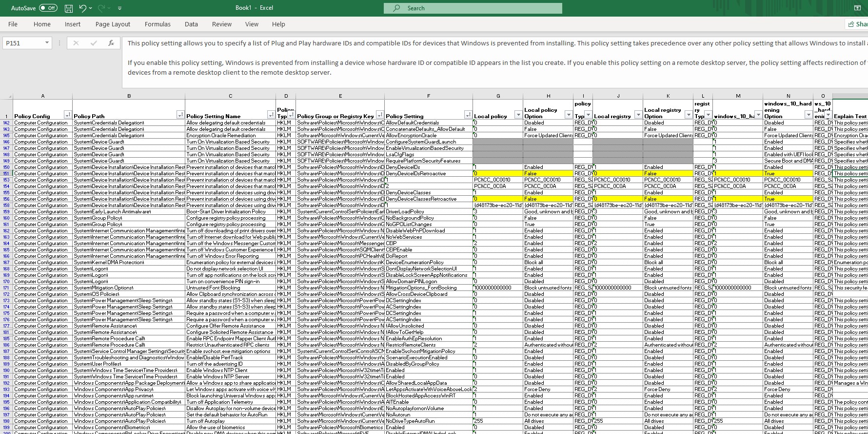Switch to the Page Layout tab

coord(113,24)
